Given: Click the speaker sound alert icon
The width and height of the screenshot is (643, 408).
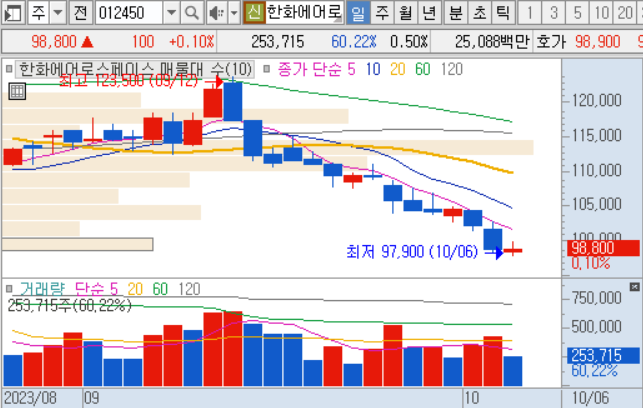Looking at the screenshot, I should (216, 13).
